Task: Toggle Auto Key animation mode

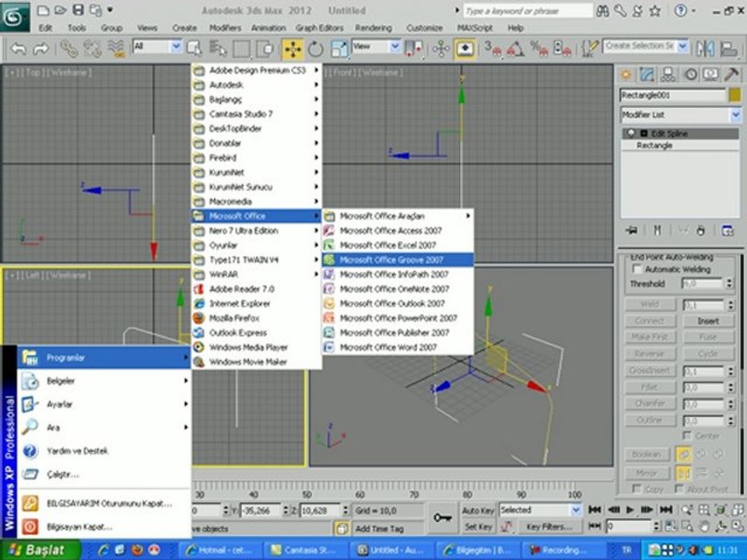Action: tap(479, 510)
